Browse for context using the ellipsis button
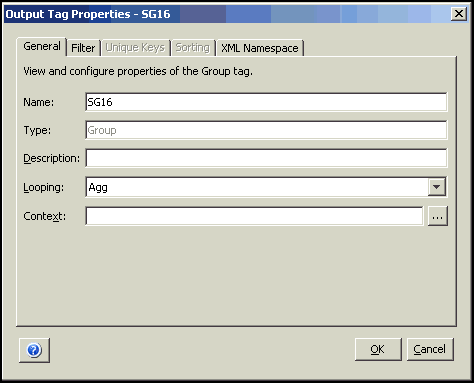The image size is (474, 383). [437, 216]
